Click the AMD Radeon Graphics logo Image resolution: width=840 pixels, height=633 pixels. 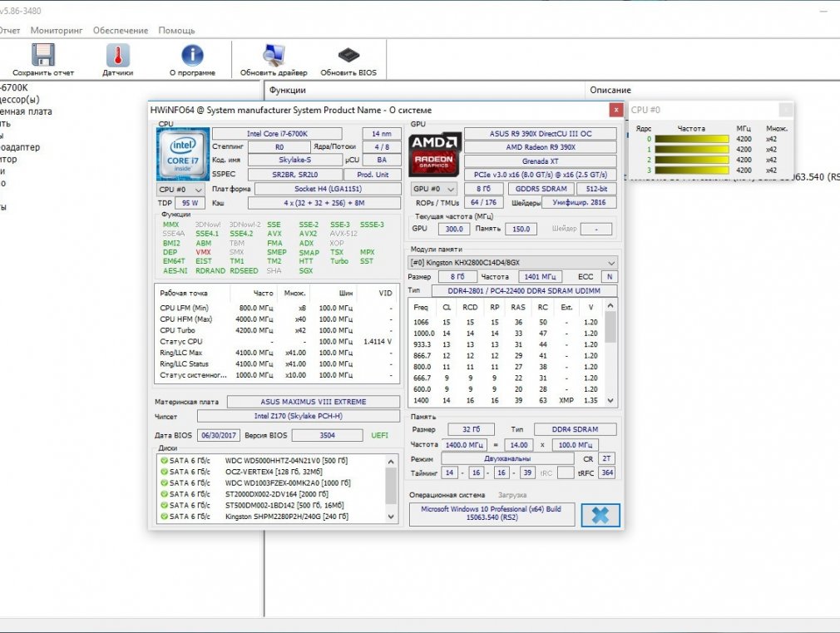(x=434, y=155)
